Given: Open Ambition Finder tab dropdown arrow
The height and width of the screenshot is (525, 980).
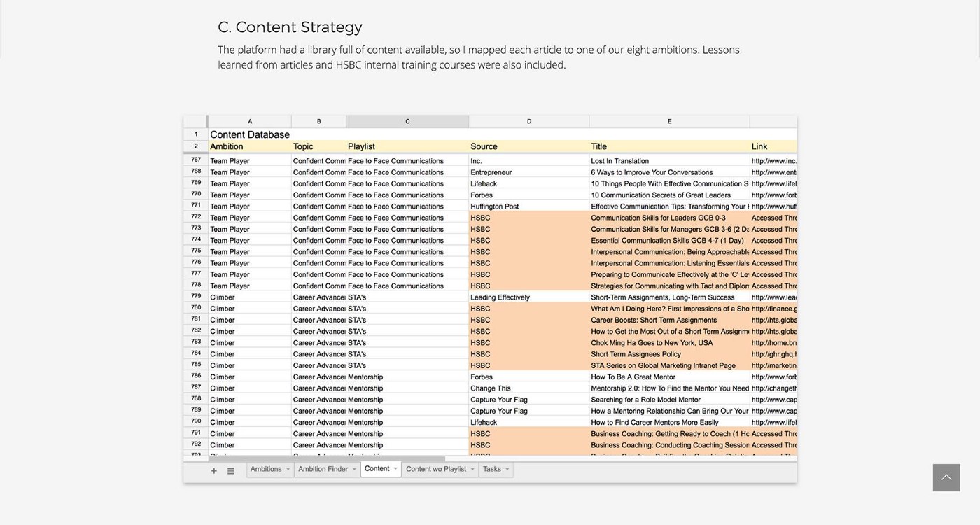Looking at the screenshot, I should (x=354, y=469).
